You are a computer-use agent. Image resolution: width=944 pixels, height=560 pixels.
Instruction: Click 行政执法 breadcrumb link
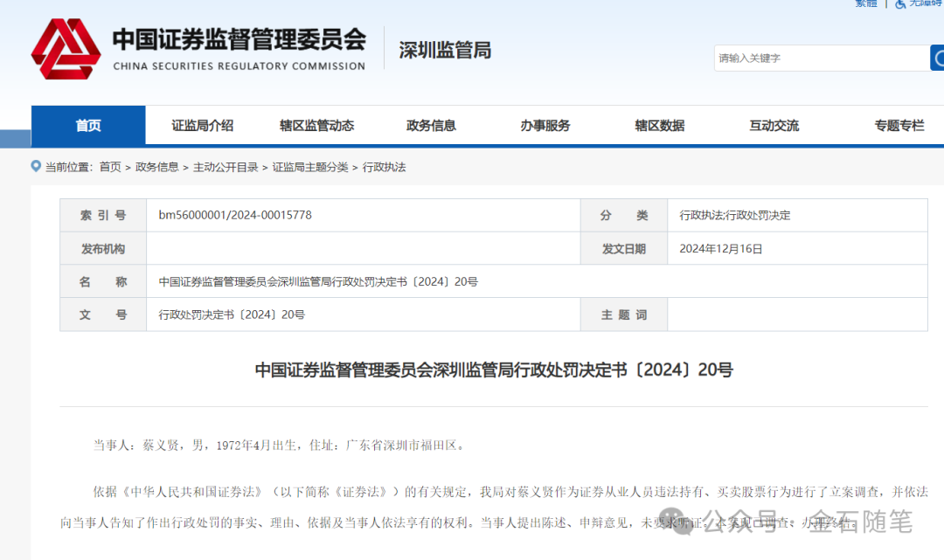tap(385, 167)
